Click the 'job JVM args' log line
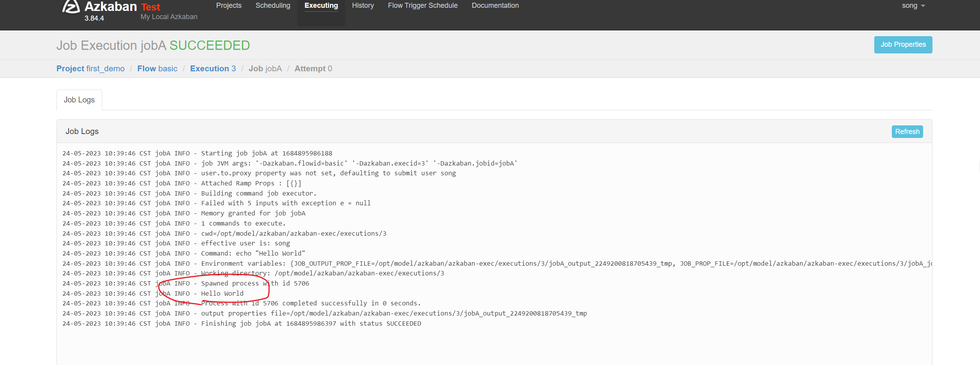 [290, 164]
